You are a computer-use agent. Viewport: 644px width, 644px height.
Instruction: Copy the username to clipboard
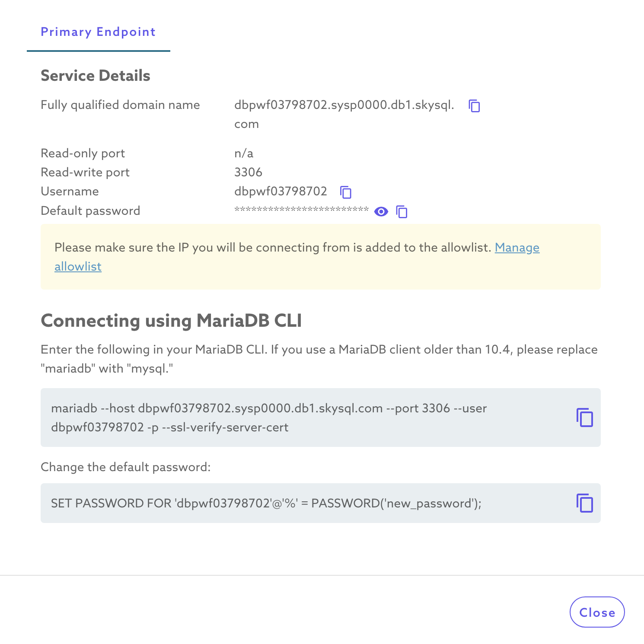(x=346, y=192)
